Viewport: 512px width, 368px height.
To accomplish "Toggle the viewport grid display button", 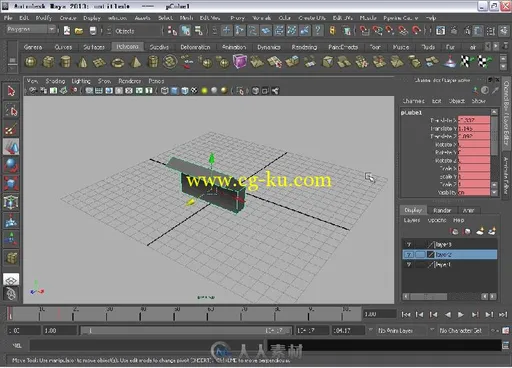I will pyautogui.click(x=99, y=91).
